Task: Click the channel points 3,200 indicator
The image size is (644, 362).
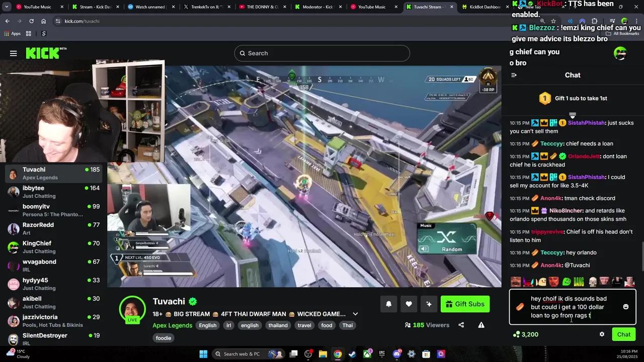Action: [526, 334]
